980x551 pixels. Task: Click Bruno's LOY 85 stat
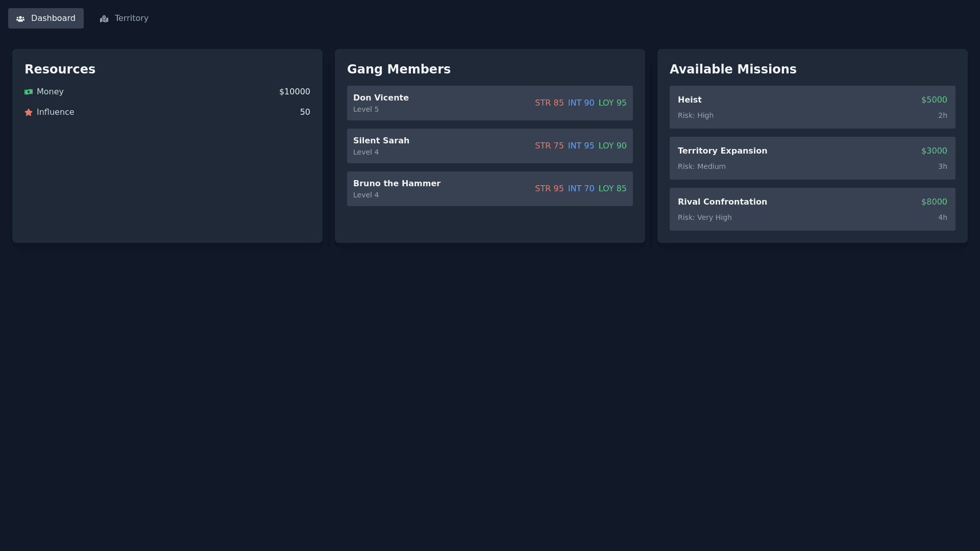[x=612, y=189]
